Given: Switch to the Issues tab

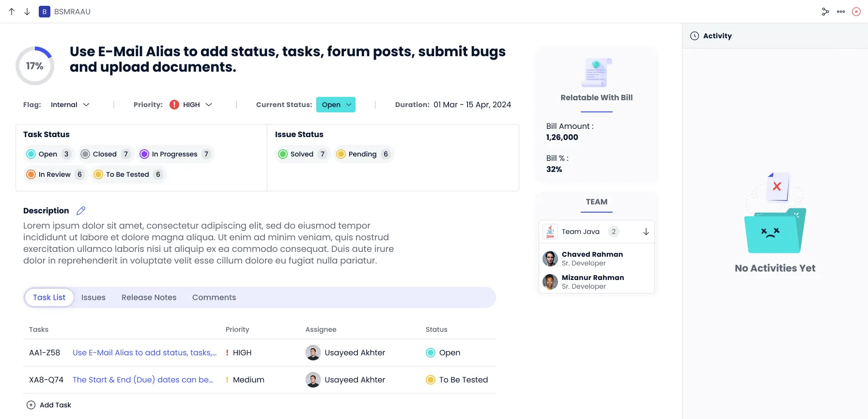Looking at the screenshot, I should pos(93,297).
